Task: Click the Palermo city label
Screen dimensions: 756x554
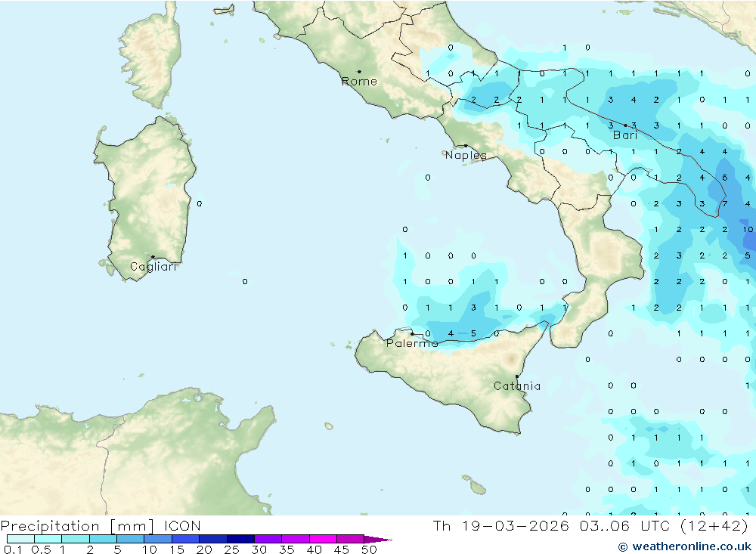Action: (x=412, y=343)
